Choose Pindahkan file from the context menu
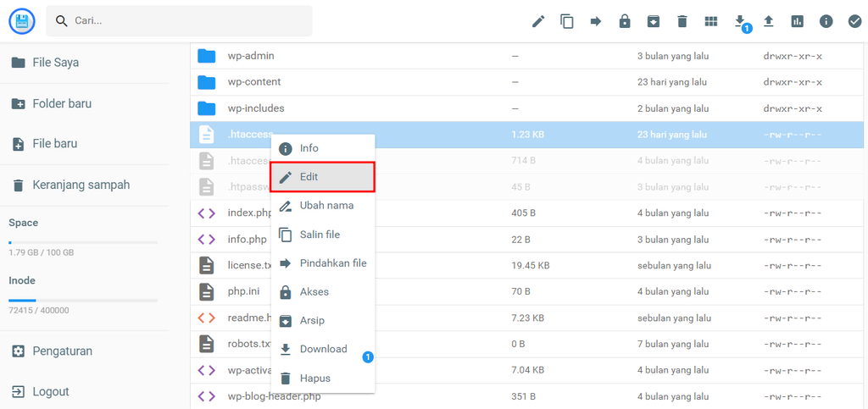The image size is (868, 409). click(323, 263)
